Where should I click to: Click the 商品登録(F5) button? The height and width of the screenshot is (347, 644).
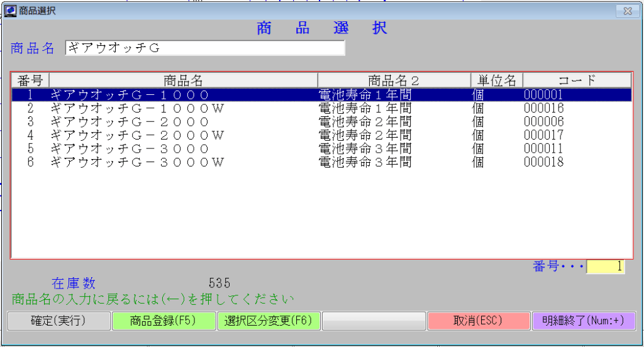click(x=164, y=321)
